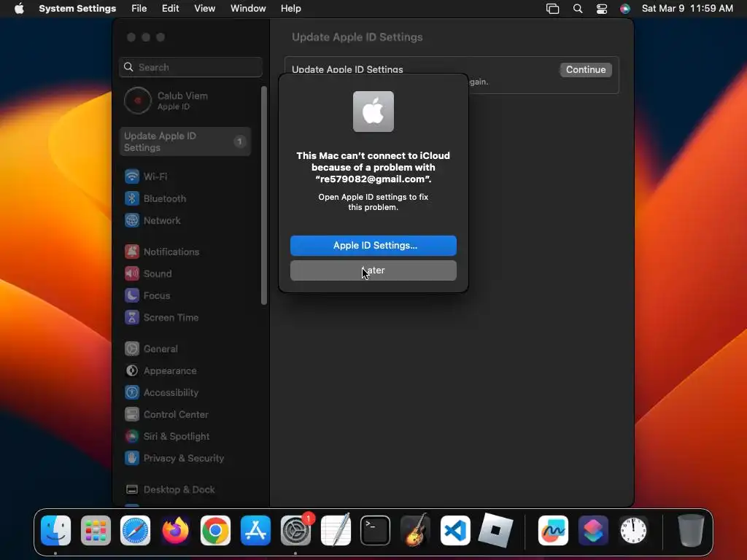The width and height of the screenshot is (747, 560).
Task: Click Stage Manager icon in menu bar
Action: [x=553, y=9]
